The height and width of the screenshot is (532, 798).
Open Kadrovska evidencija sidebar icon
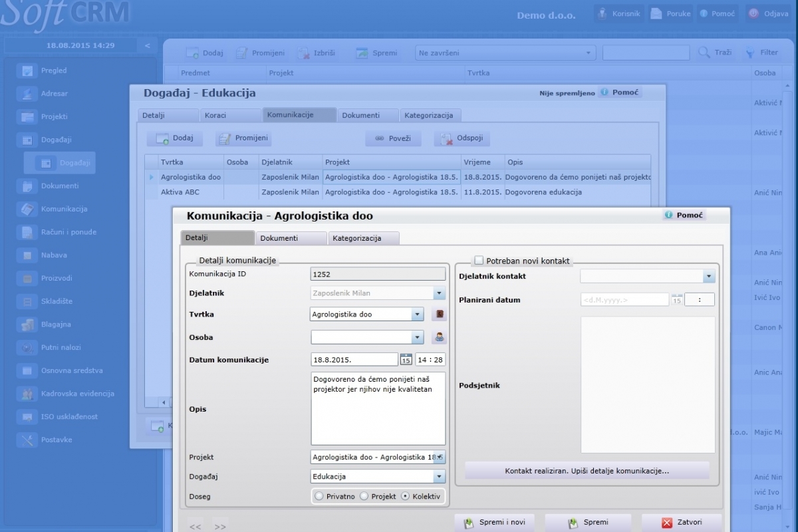coord(27,394)
